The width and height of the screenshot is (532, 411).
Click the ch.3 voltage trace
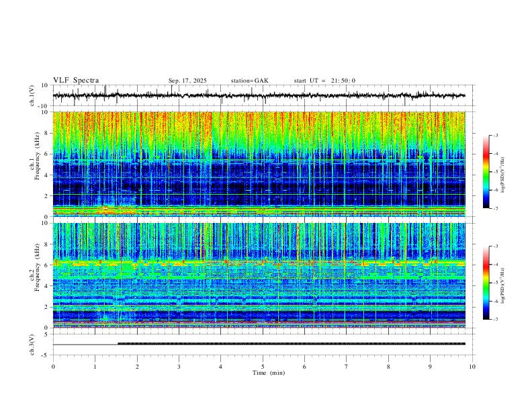point(259,345)
